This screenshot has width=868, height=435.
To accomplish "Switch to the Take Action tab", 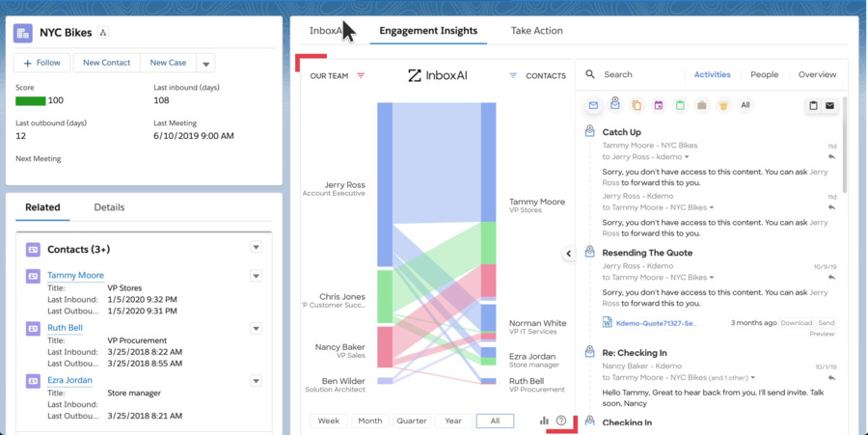I will (x=536, y=31).
